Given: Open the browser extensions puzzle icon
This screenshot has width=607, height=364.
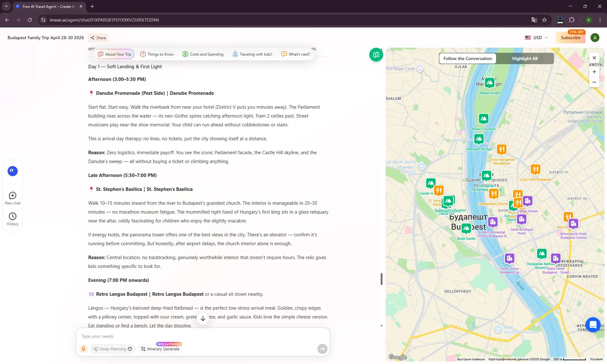Looking at the screenshot, I should [x=572, y=20].
